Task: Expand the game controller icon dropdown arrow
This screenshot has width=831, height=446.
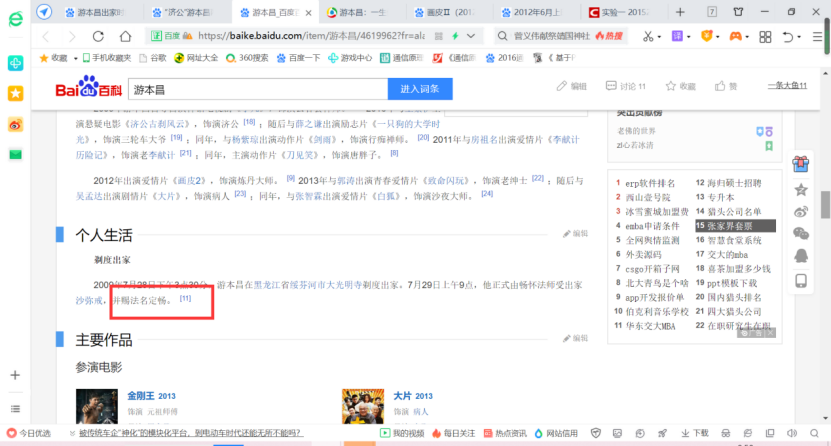Action: [x=747, y=37]
